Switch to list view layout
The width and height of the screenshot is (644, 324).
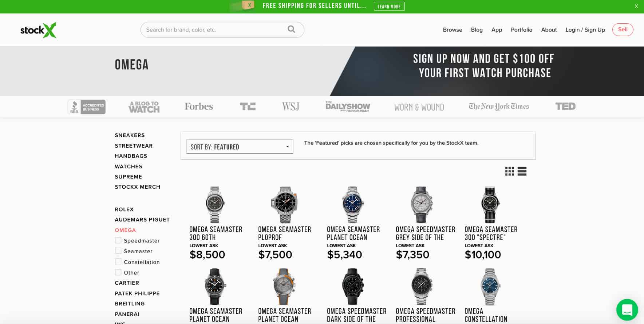[522, 171]
